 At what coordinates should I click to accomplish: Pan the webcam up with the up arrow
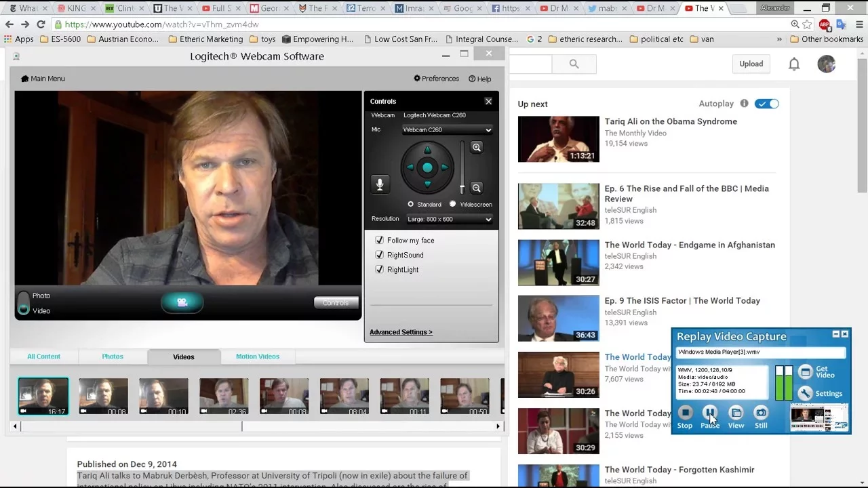427,150
